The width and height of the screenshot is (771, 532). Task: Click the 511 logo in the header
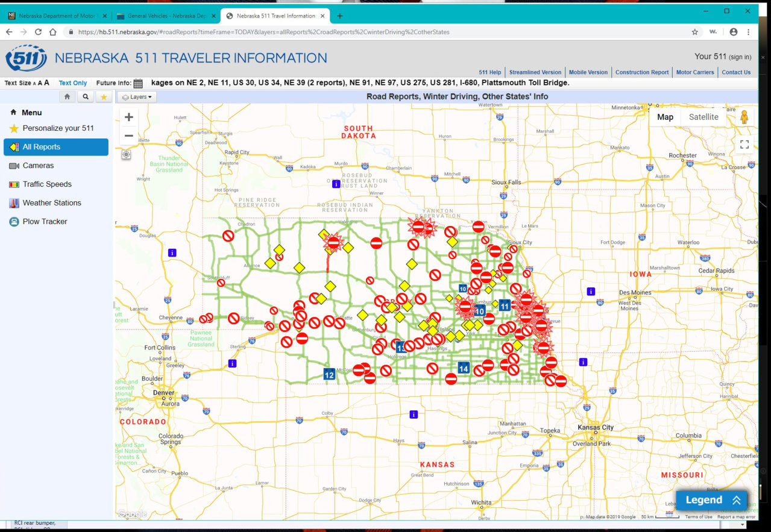26,58
